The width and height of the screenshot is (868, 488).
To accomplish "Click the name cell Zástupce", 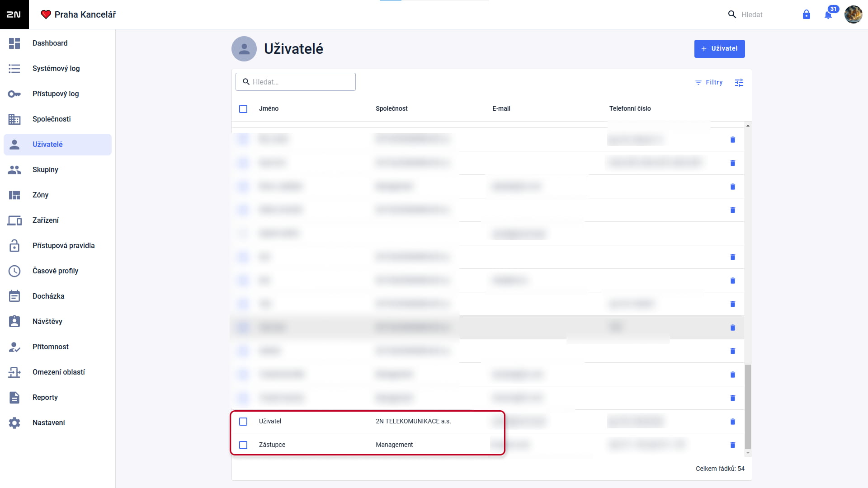I will coord(272,445).
